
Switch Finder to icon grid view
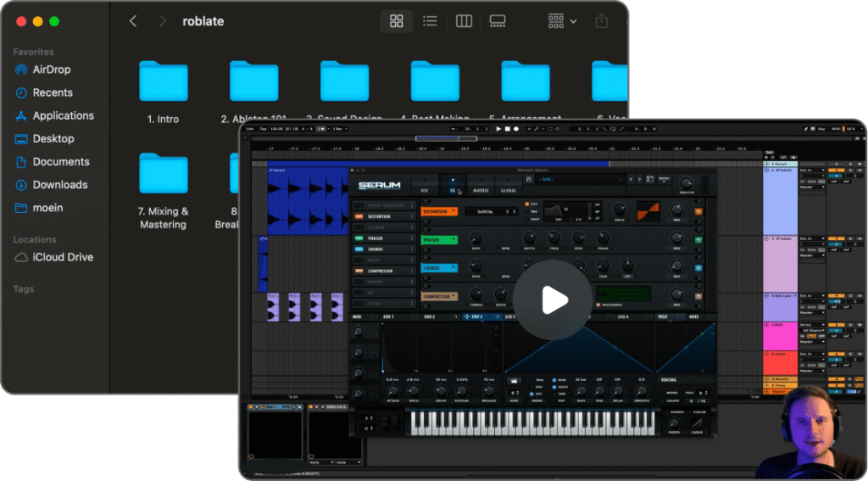tap(397, 21)
